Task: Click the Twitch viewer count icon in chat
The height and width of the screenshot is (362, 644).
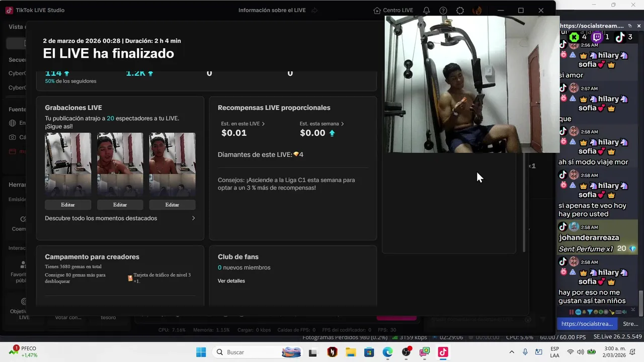Action: click(597, 37)
